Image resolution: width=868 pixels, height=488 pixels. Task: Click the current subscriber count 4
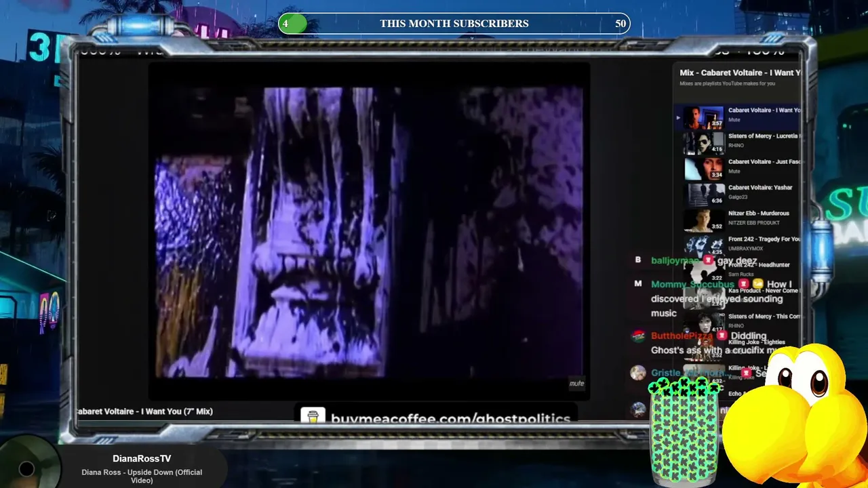tap(285, 24)
